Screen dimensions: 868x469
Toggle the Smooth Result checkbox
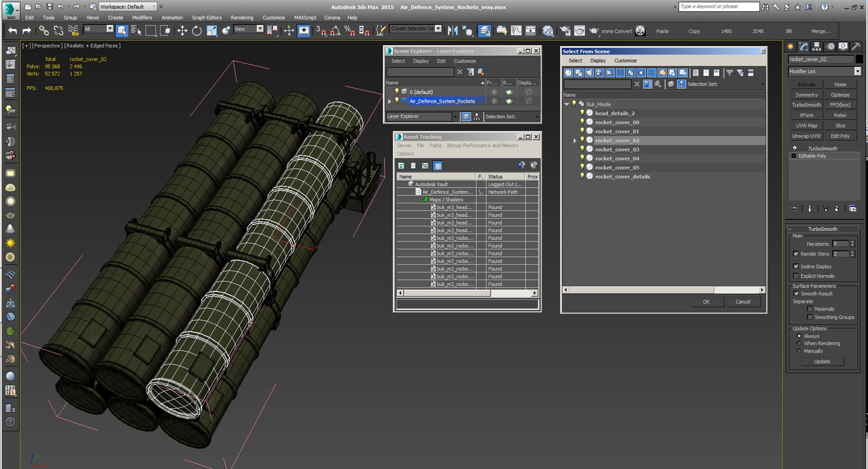[x=796, y=293]
